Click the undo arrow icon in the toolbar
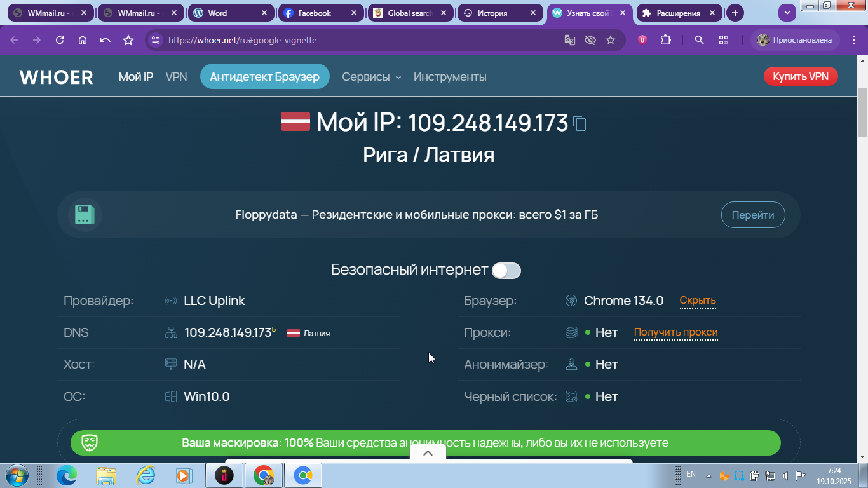The height and width of the screenshot is (488, 868). point(105,40)
